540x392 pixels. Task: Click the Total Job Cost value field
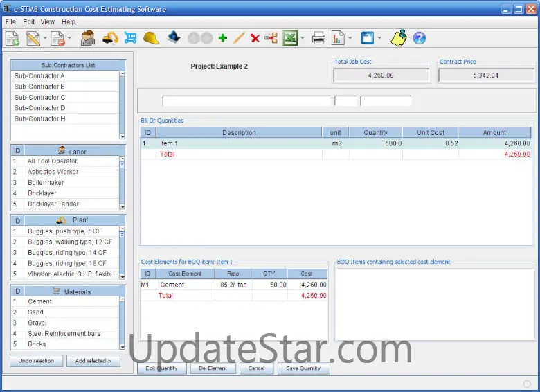click(381, 75)
